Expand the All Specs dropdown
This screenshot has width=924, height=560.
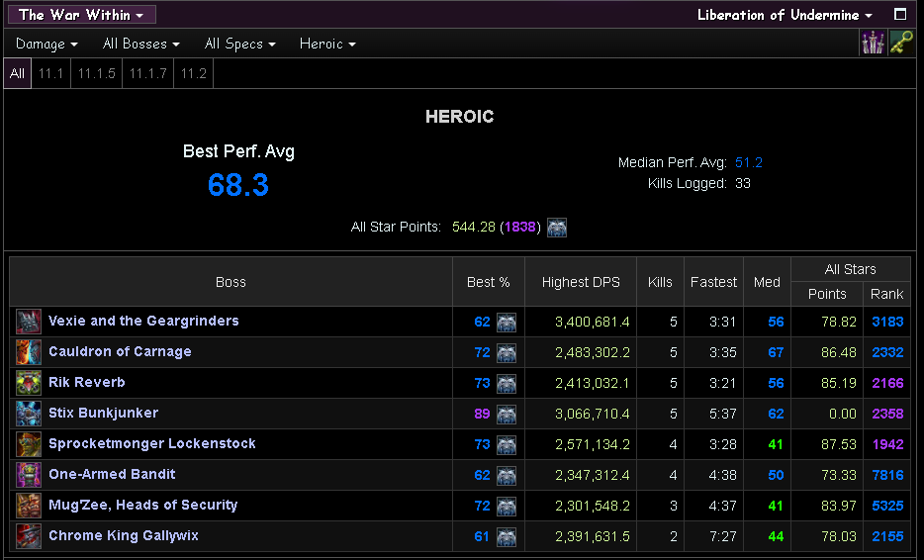239,44
